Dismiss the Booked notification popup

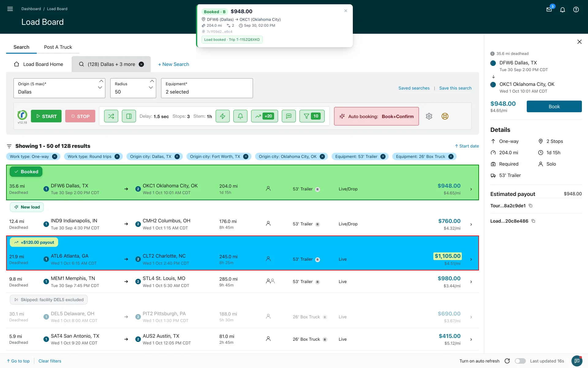[346, 11]
